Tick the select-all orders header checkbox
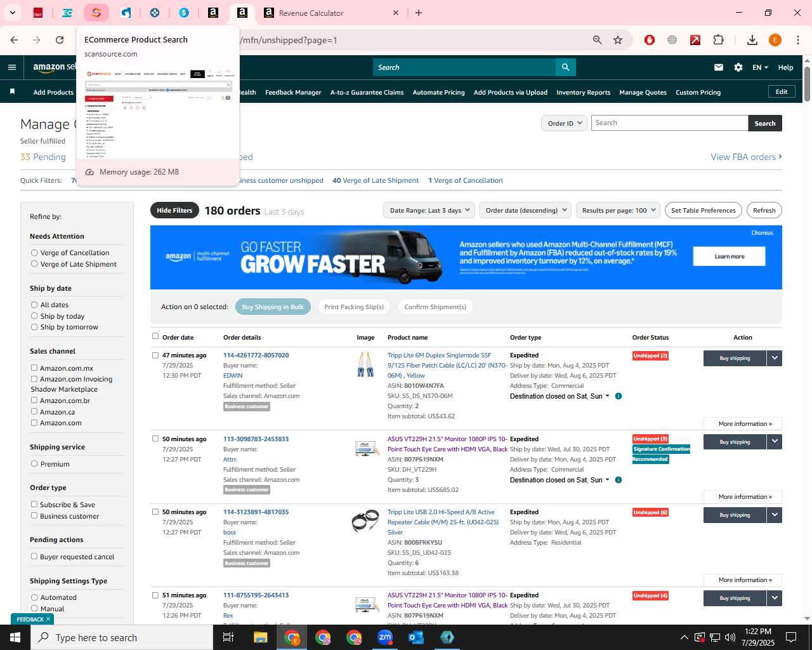This screenshot has width=812, height=650. [155, 336]
